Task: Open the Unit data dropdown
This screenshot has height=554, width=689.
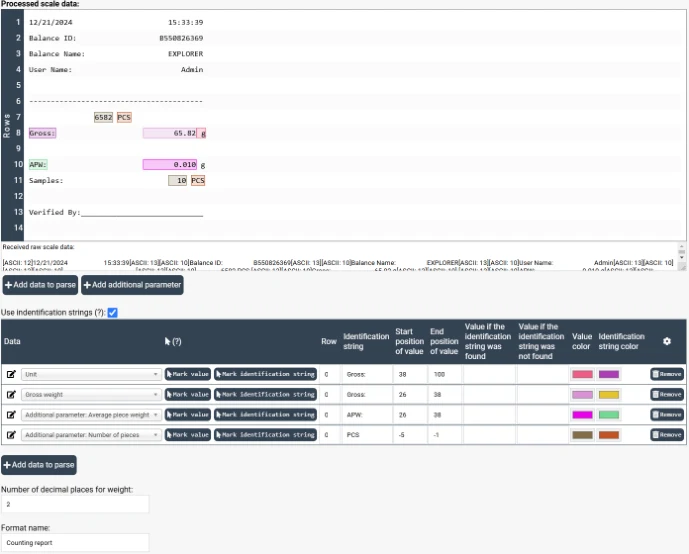Action: point(91,374)
